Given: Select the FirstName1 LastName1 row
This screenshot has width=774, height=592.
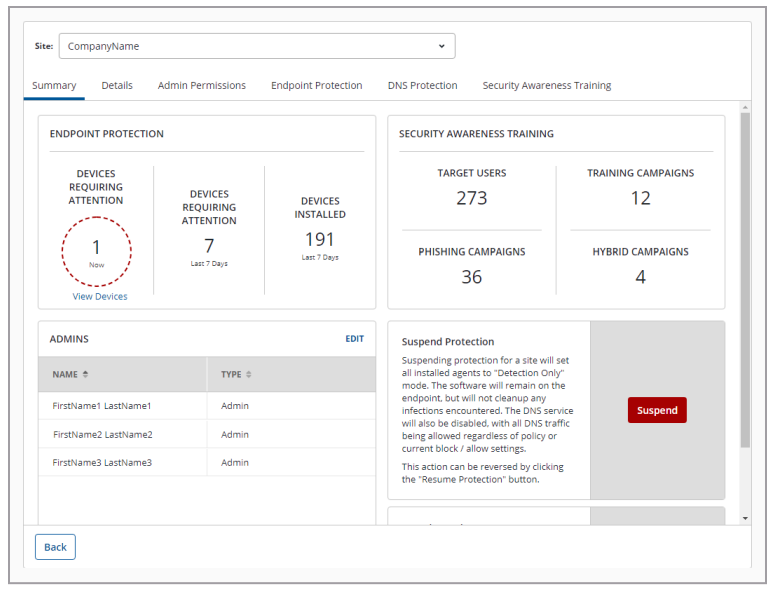Looking at the screenshot, I should coord(207,406).
